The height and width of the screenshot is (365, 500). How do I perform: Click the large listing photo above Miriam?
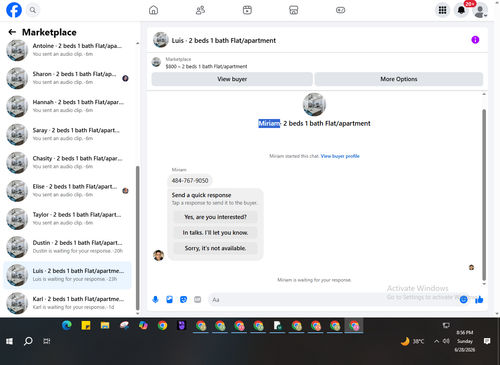pyautogui.click(x=314, y=104)
